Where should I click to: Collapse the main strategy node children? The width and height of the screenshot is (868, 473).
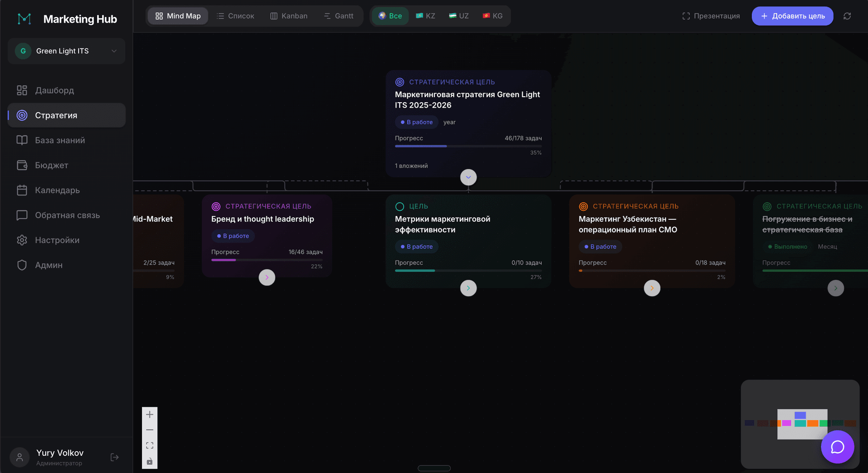468,177
